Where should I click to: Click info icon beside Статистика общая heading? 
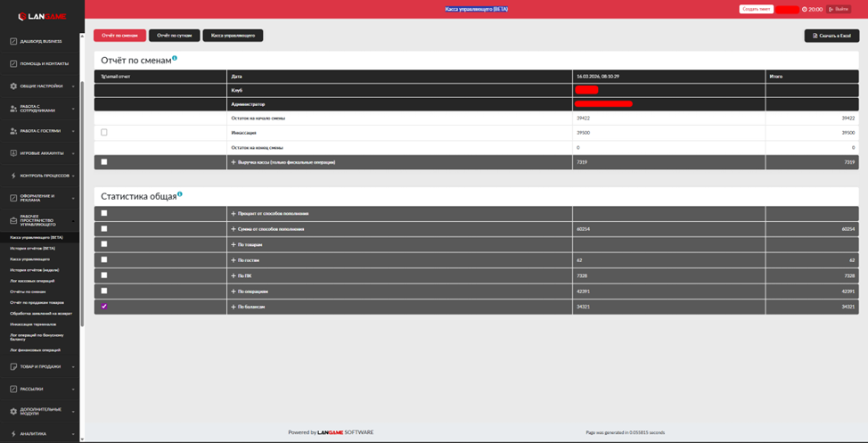click(x=180, y=193)
